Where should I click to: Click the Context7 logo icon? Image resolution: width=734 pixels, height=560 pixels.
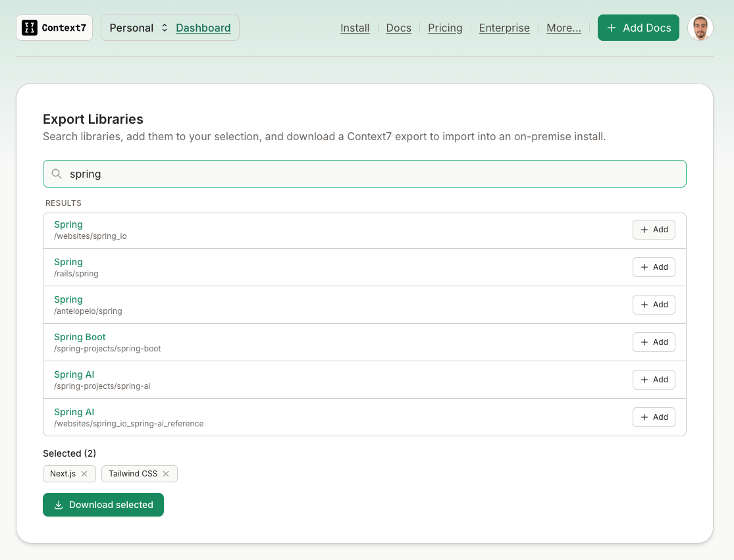pyautogui.click(x=30, y=28)
